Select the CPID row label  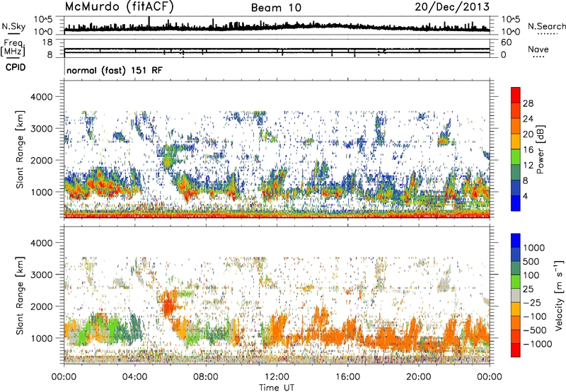(16, 67)
